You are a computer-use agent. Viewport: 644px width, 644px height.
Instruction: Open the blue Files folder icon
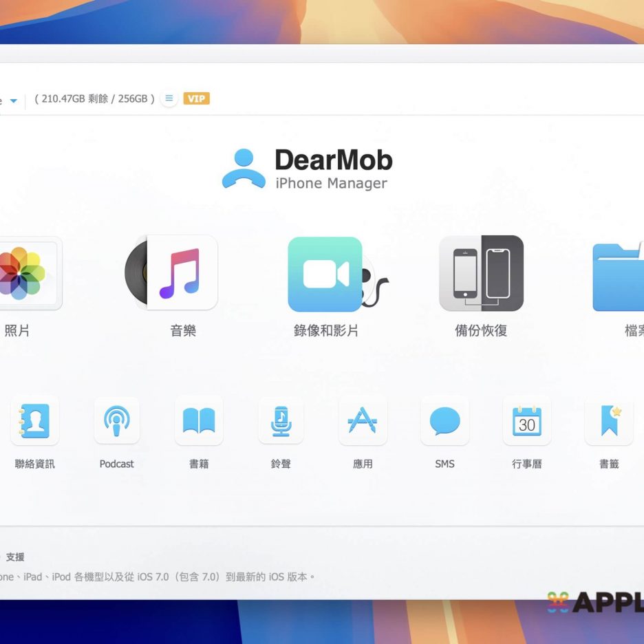click(x=619, y=277)
